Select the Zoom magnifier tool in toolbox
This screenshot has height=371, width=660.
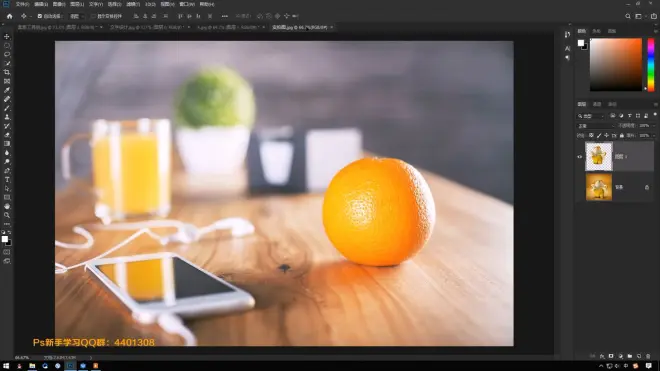click(7, 215)
